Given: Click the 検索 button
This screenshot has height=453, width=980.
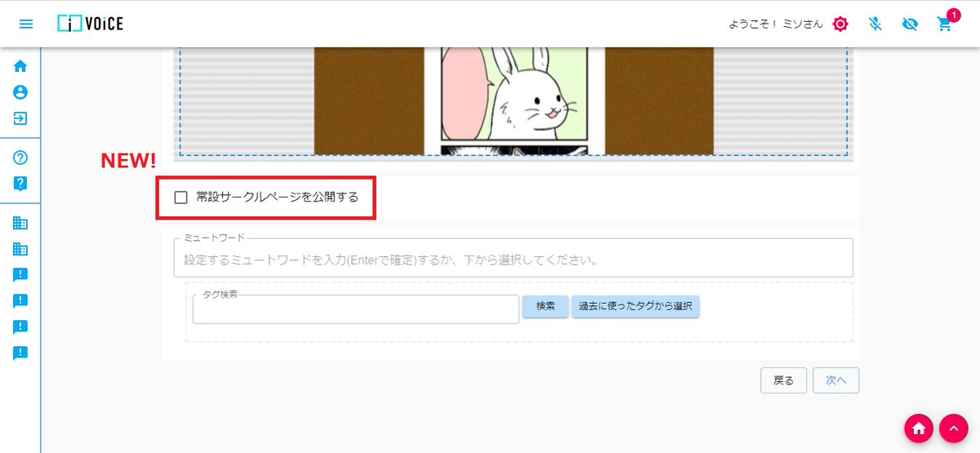Looking at the screenshot, I should pyautogui.click(x=546, y=306).
